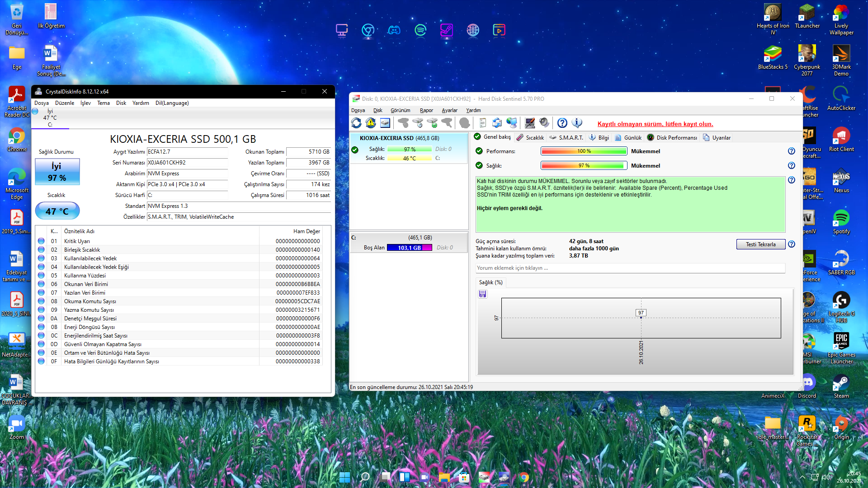Click the speaker sound icon in Sentinel toolbar

click(x=544, y=123)
